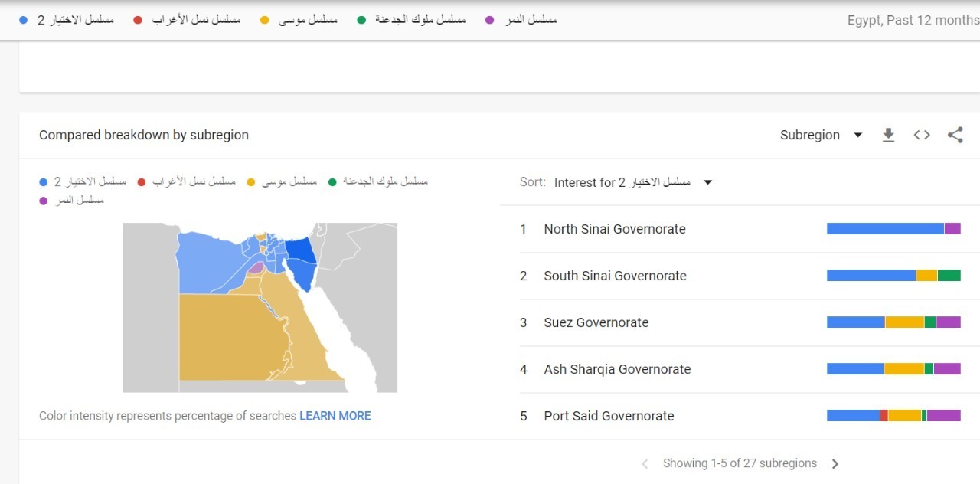
Task: Click Egypt, Past 12 months header text
Action: (x=913, y=20)
